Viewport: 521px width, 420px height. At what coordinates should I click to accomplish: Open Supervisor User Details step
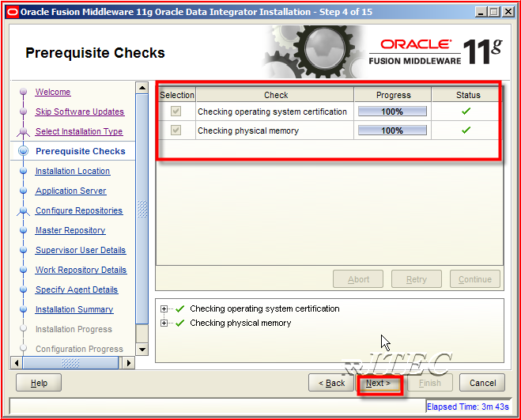click(81, 250)
